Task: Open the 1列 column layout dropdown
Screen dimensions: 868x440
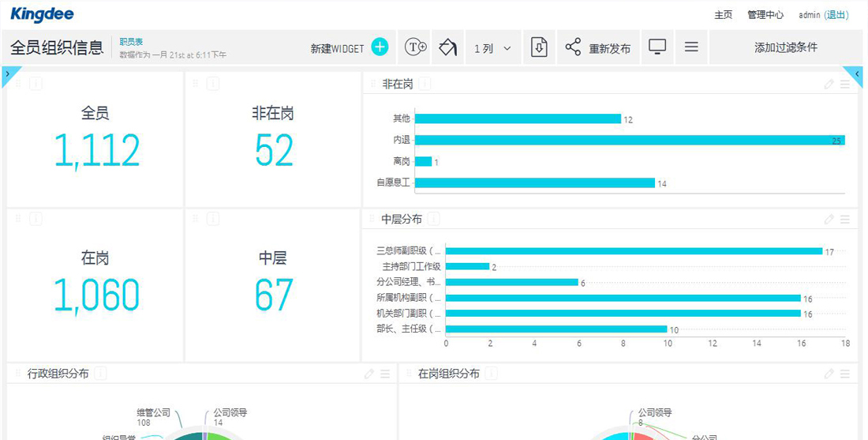Action: [x=492, y=48]
